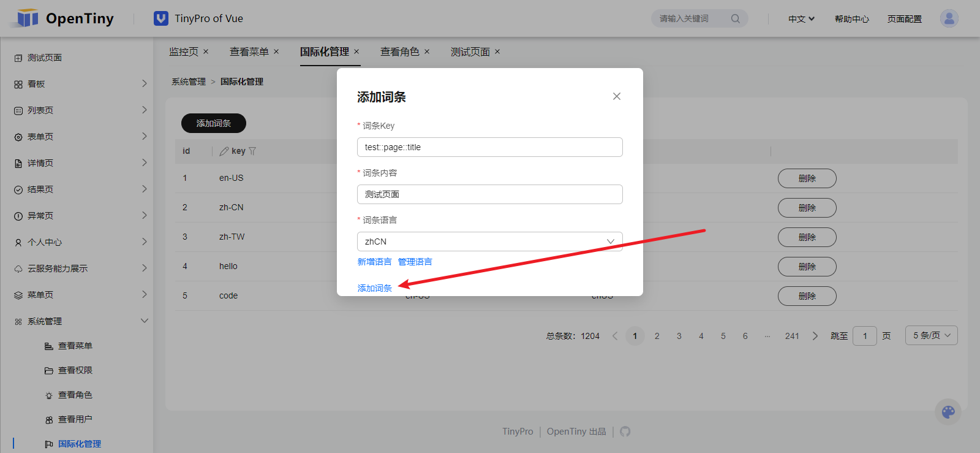Click the 词条Key input field

click(489, 147)
